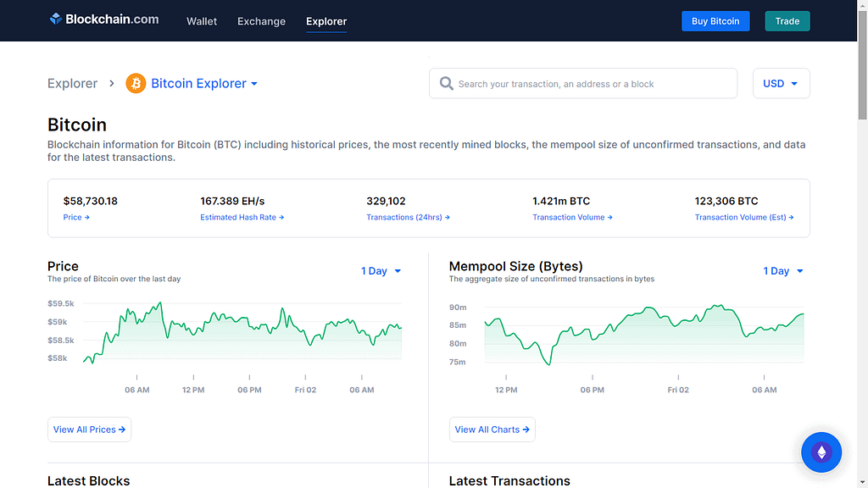
Task: Open the floating Ethereum round button
Action: pos(821,452)
